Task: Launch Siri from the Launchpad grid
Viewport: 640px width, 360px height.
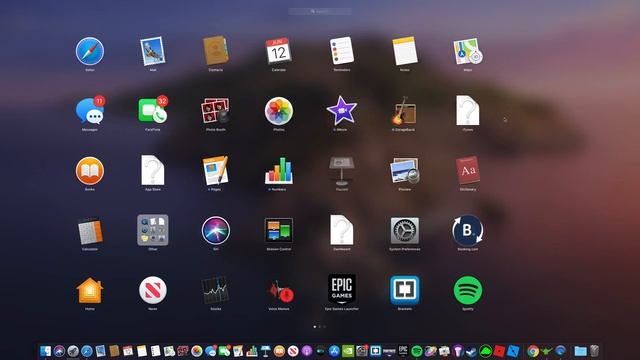Action: [x=216, y=230]
